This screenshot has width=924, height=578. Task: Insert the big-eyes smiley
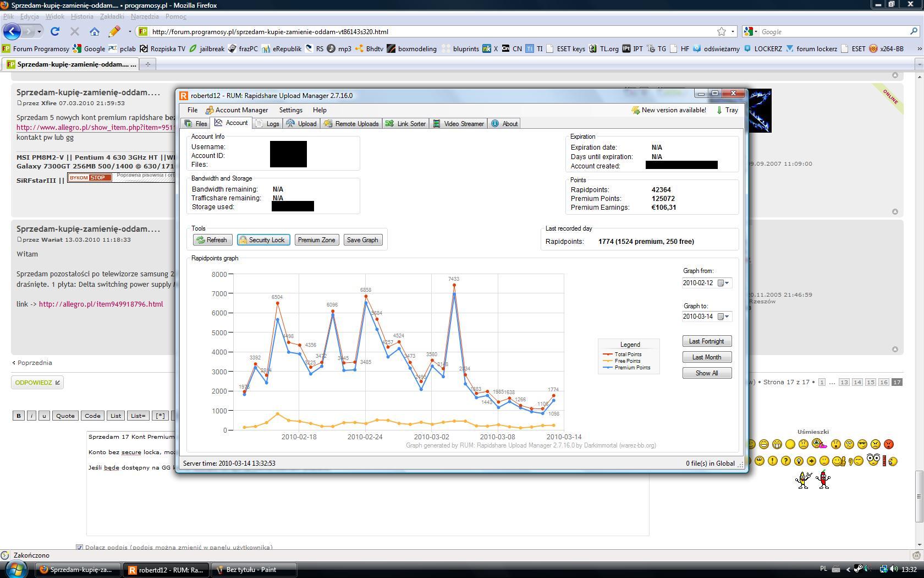point(873,459)
